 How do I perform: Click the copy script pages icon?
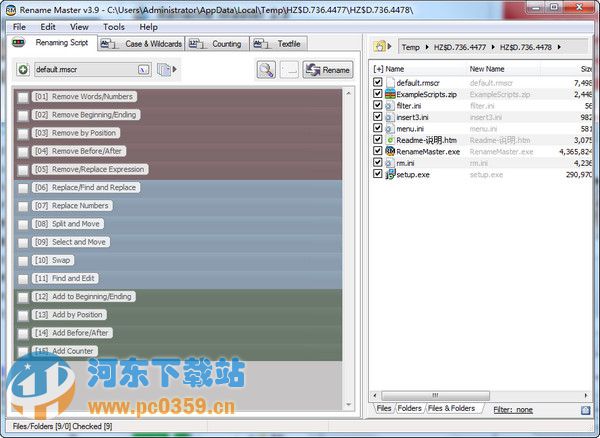(164, 70)
